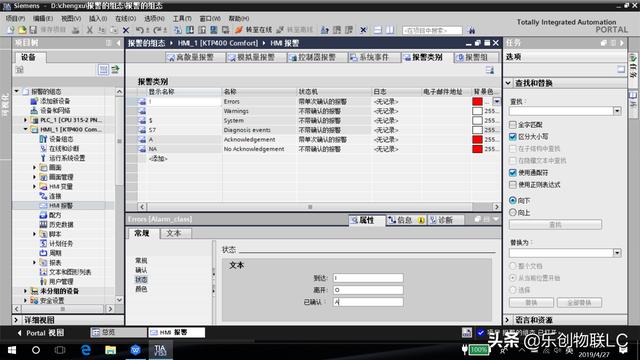Click the project tree view toggle icon
Viewport: 640px width, 360px height.
(103, 70)
